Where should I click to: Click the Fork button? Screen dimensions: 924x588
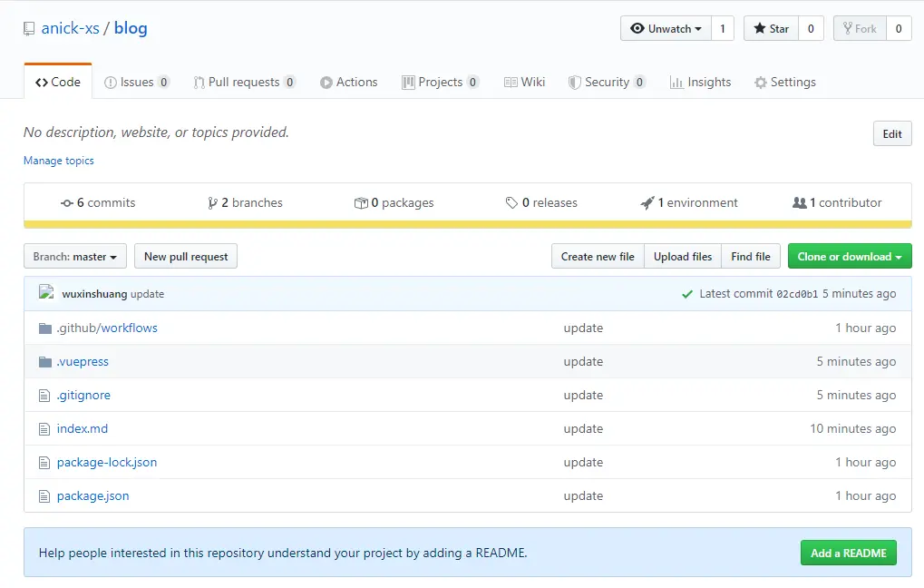coord(860,28)
